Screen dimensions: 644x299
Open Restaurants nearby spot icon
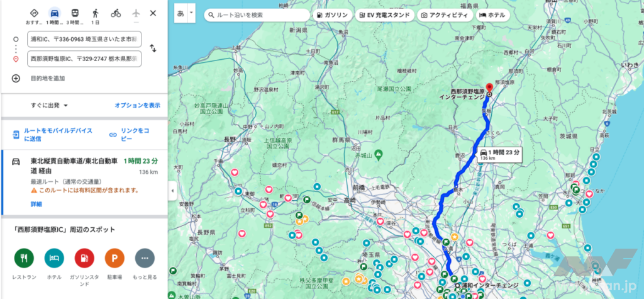coord(23,257)
